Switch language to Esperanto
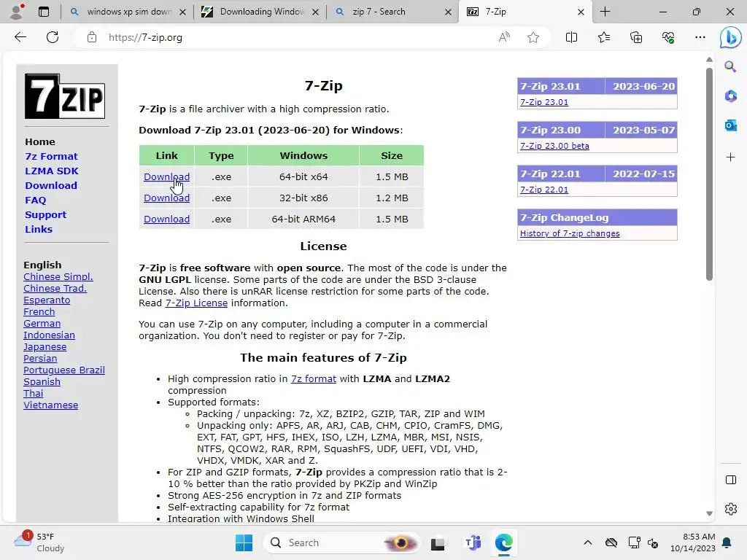747x560 pixels. [47, 300]
